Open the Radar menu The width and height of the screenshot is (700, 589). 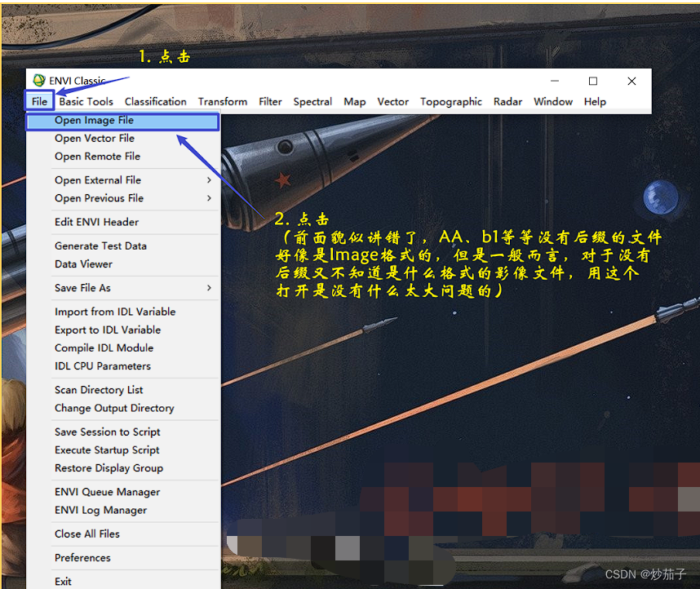click(x=507, y=101)
